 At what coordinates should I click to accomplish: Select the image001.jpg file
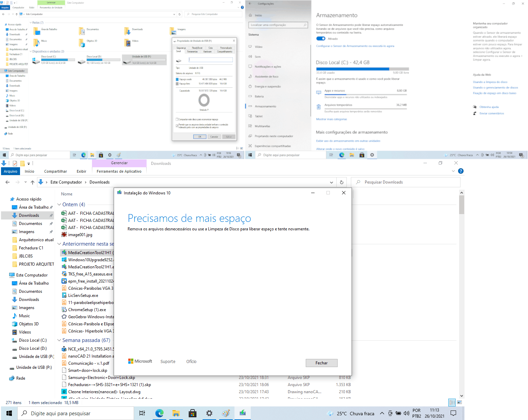pyautogui.click(x=80, y=235)
